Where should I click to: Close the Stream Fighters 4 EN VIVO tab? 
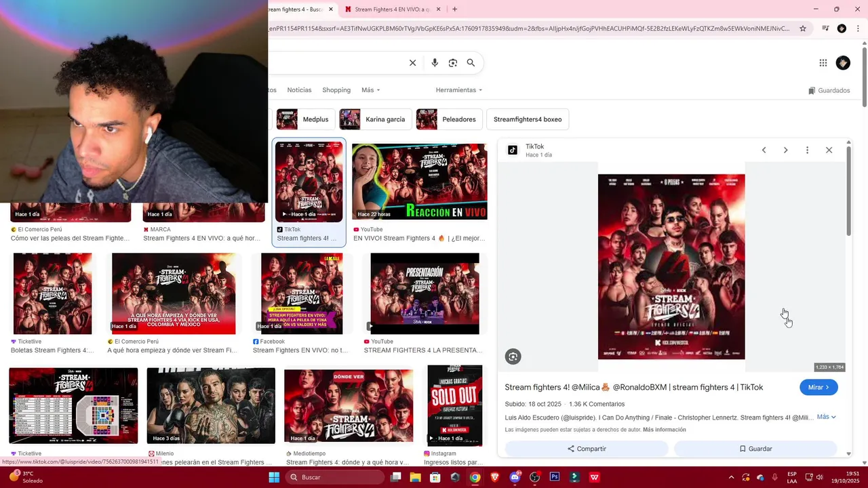coord(438,9)
